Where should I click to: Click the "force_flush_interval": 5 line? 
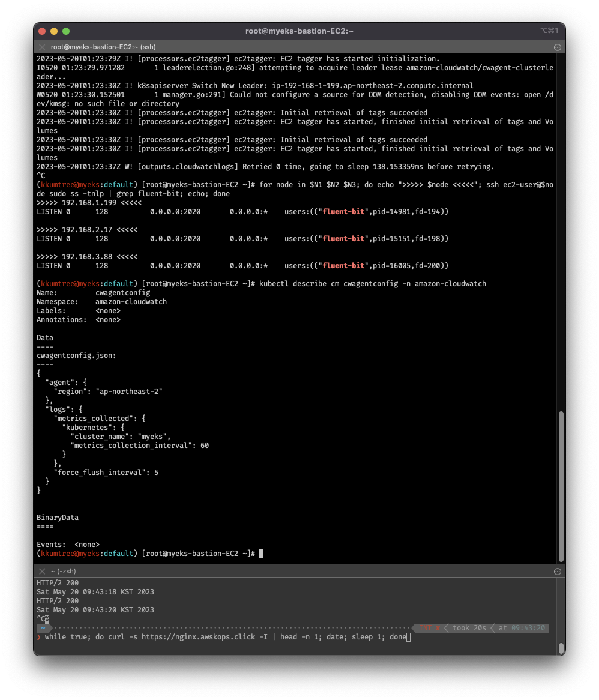coord(106,472)
